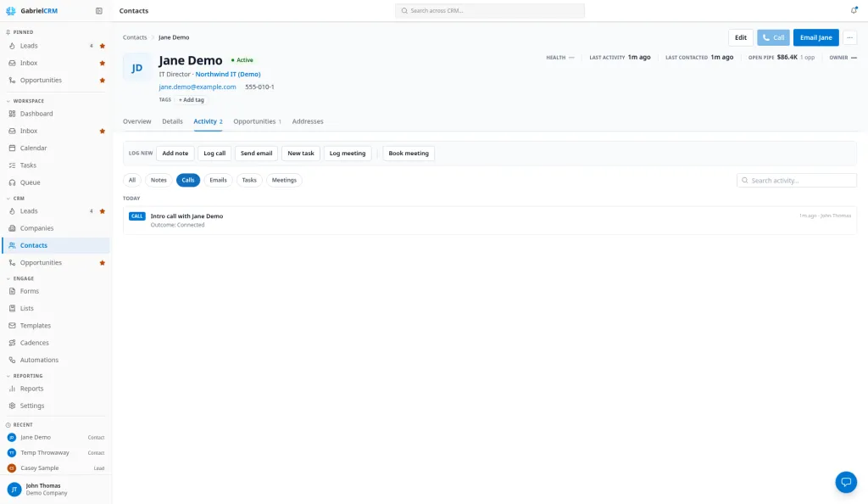Click the Cadences sidebar icon

click(12, 343)
